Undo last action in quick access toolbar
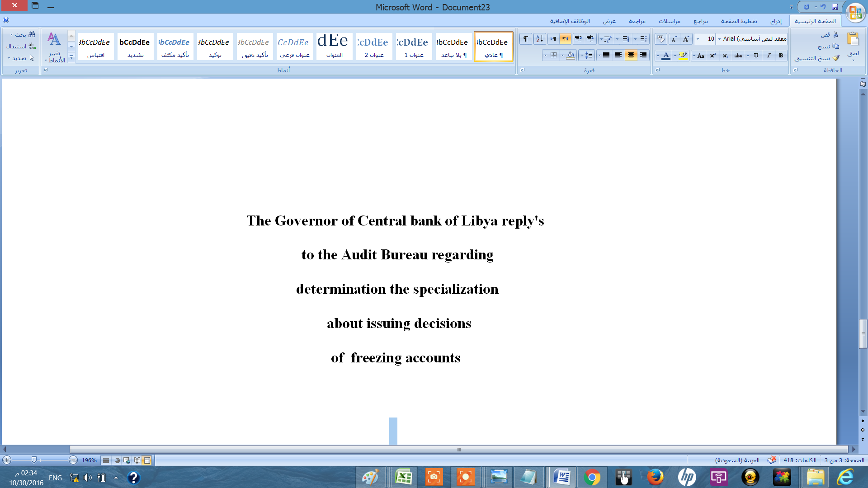The width and height of the screenshot is (868, 488). (x=823, y=7)
